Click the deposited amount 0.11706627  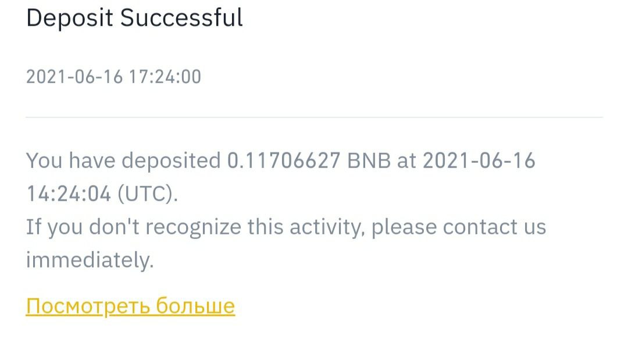[x=283, y=160]
